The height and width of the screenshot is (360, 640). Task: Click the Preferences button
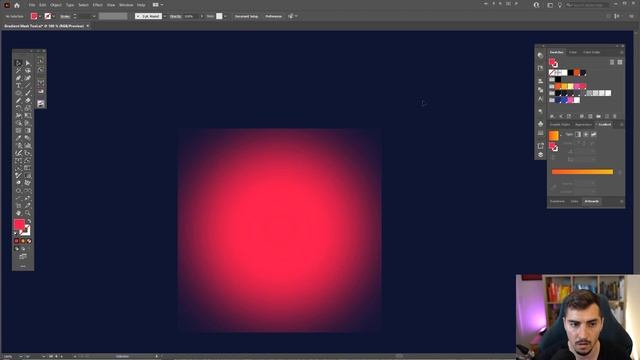(273, 16)
